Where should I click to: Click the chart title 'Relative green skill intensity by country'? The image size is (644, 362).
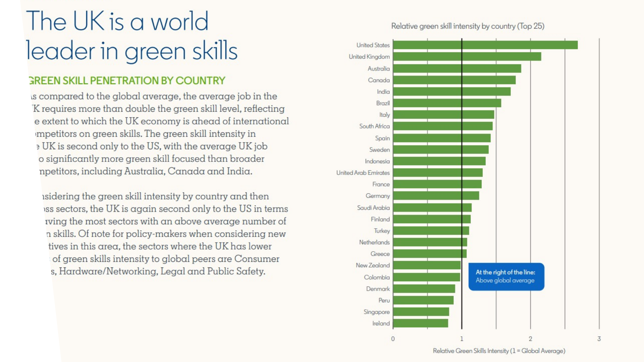468,26
